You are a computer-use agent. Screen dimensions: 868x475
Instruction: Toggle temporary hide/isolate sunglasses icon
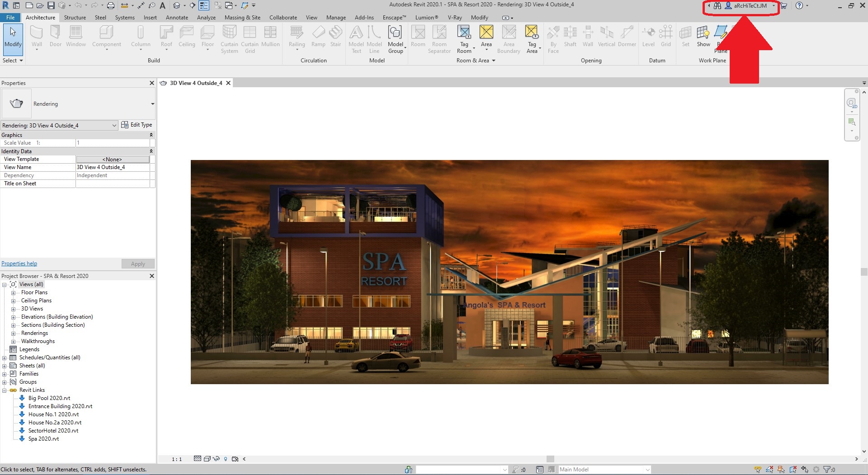click(216, 459)
